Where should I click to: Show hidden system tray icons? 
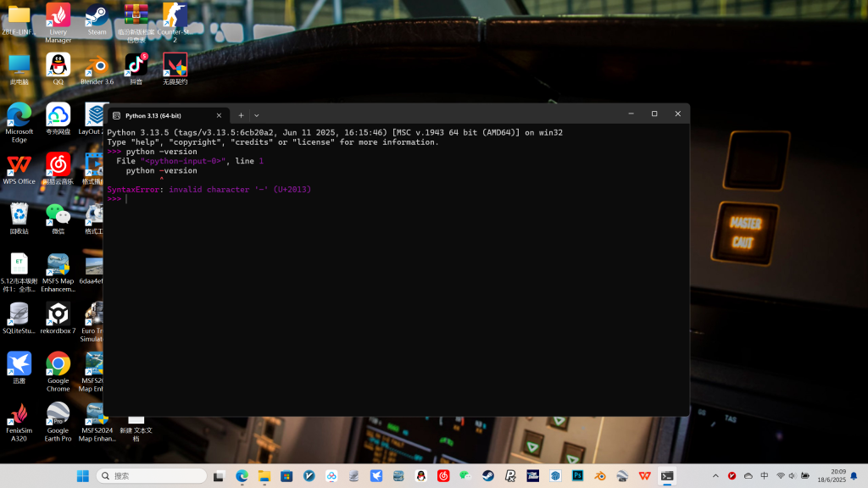pyautogui.click(x=715, y=476)
